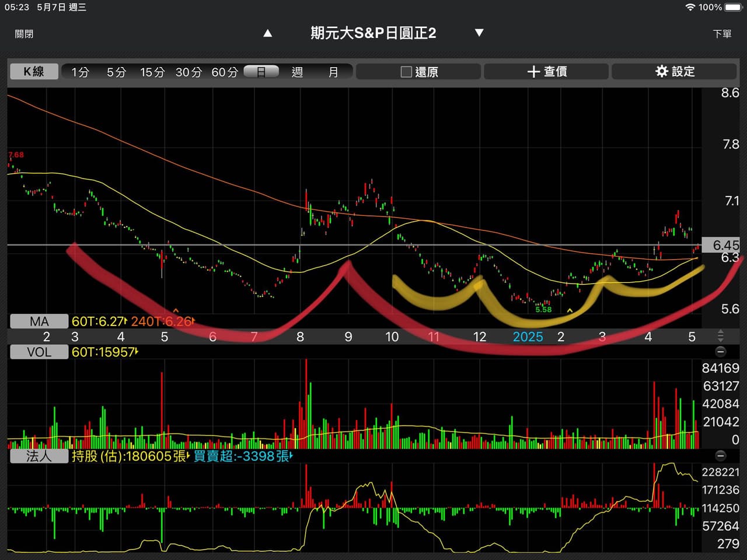Image resolution: width=747 pixels, height=560 pixels.
Task: Switch to the 週 weekly tab
Action: tap(297, 72)
